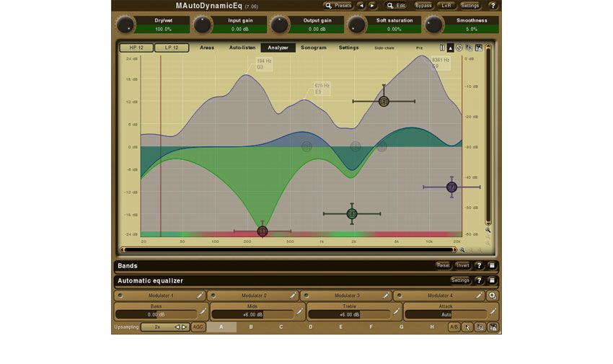Click the reset analyzer circle icon

coord(459,48)
